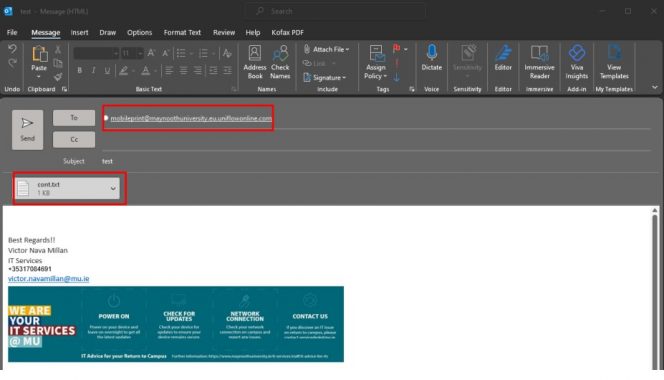
Task: Click the Redo arrow icon
Action: click(12, 64)
